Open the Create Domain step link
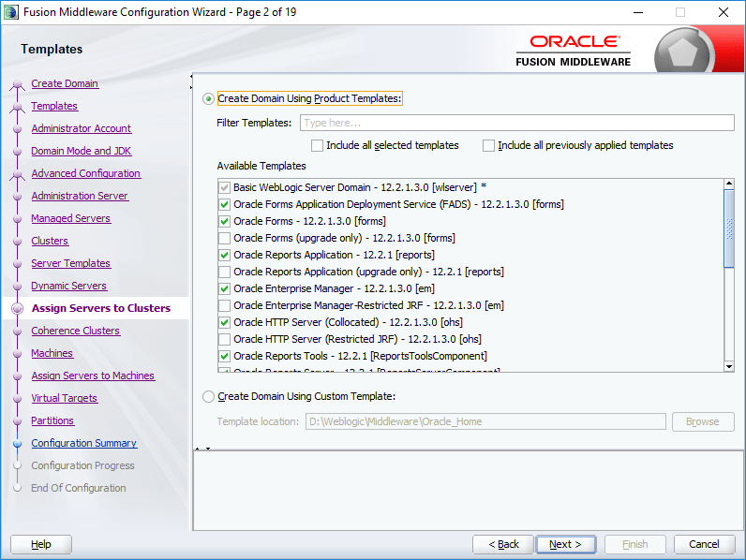Image resolution: width=746 pixels, height=560 pixels. [x=65, y=83]
